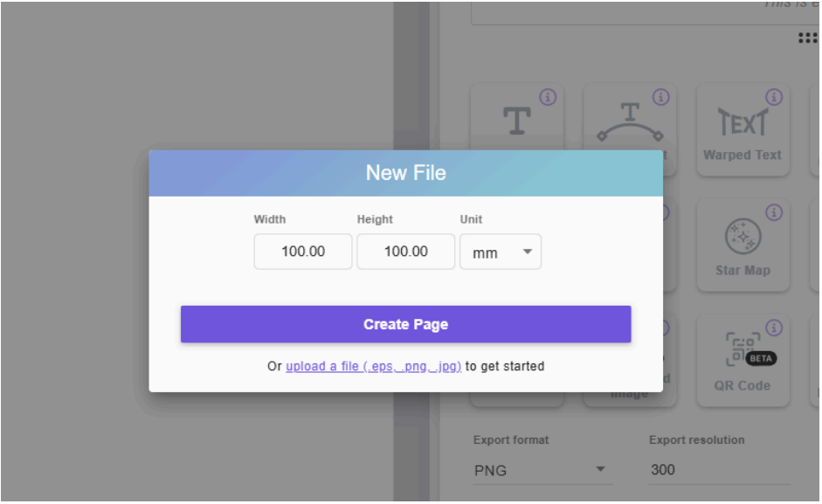Add a Star Map element
The image size is (822, 504).
point(742,245)
